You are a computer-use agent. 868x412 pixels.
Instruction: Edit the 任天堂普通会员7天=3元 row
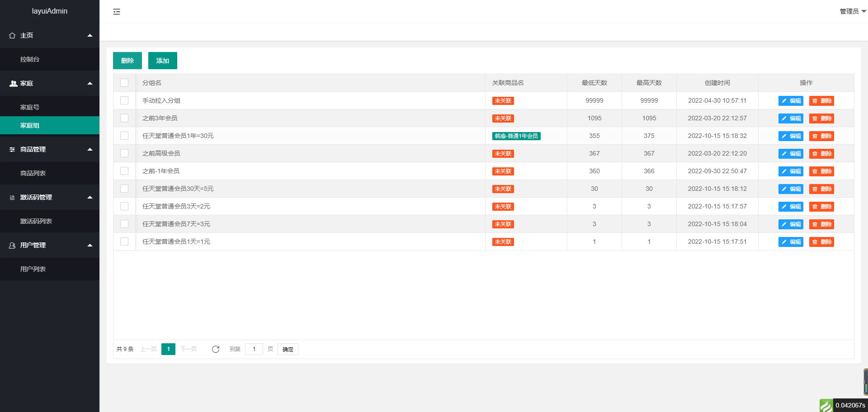(x=791, y=224)
